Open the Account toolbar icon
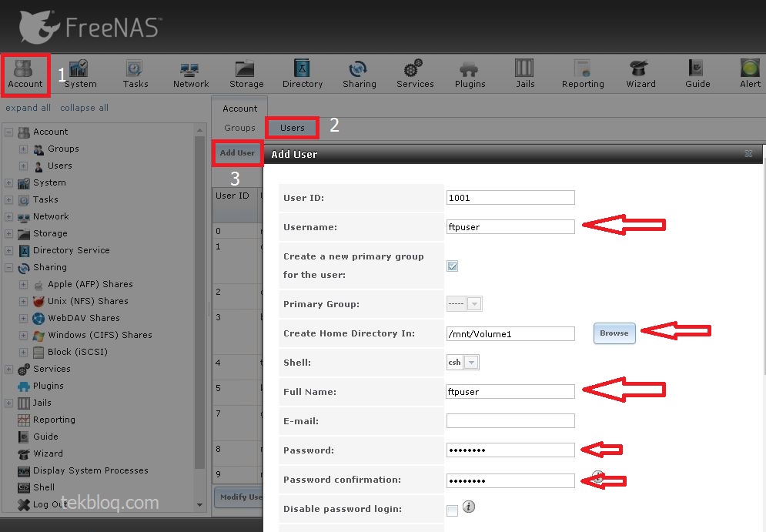 coord(25,75)
